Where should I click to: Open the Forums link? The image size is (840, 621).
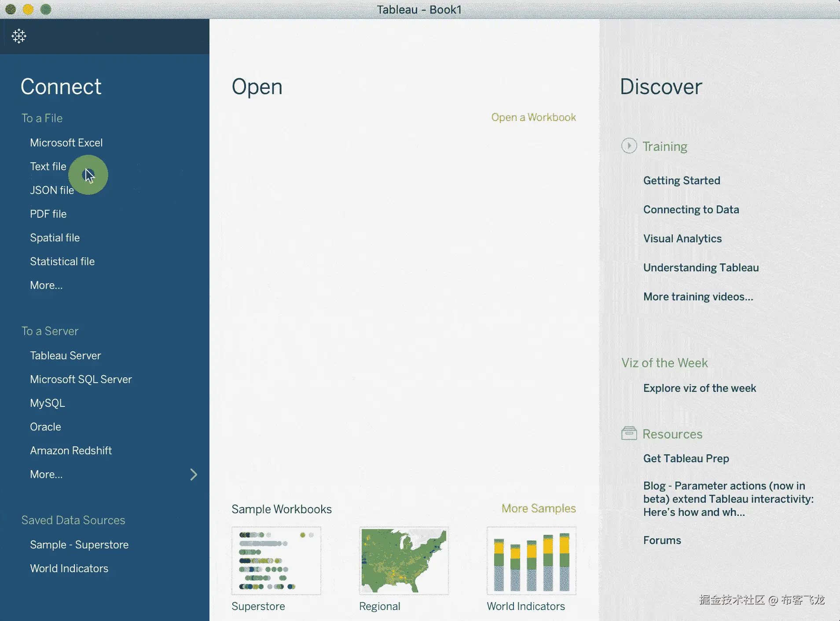662,540
